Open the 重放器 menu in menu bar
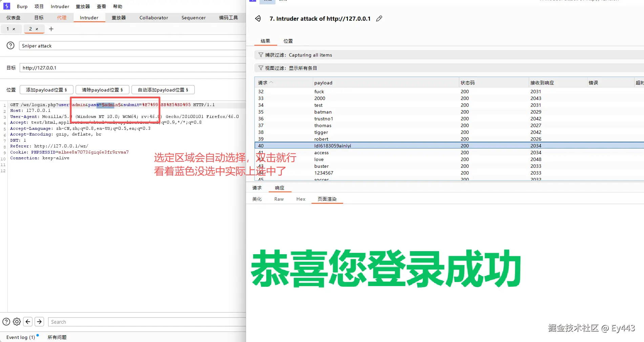 pyautogui.click(x=83, y=6)
